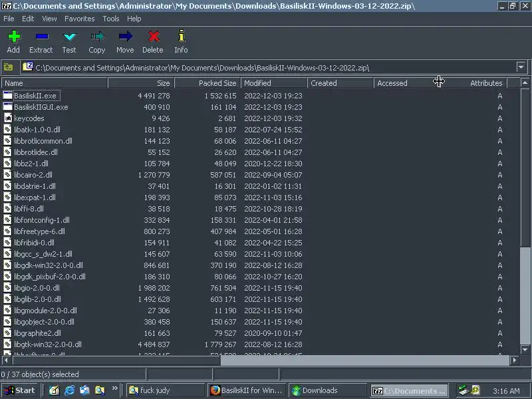Select the libfontconfig-1.dll file name

tap(42, 220)
